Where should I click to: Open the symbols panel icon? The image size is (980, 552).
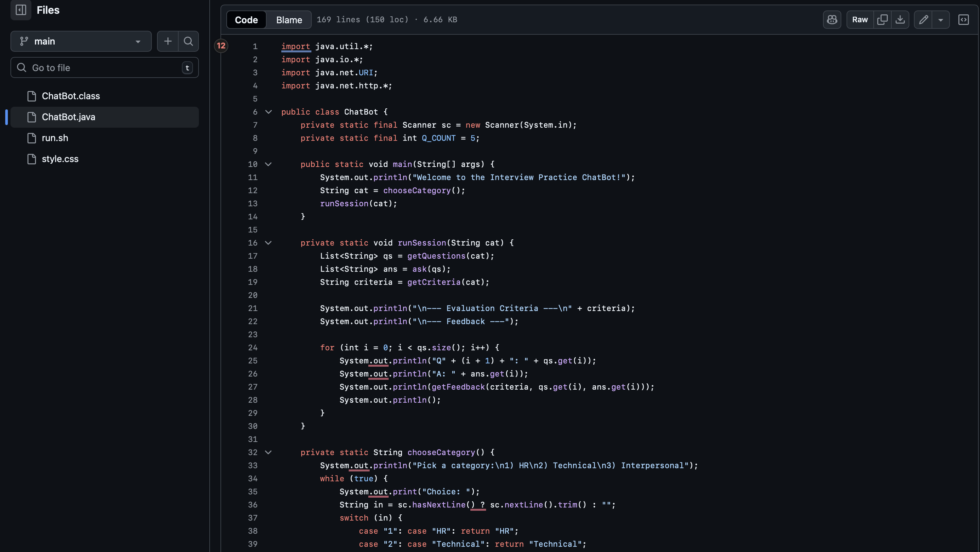(x=963, y=19)
